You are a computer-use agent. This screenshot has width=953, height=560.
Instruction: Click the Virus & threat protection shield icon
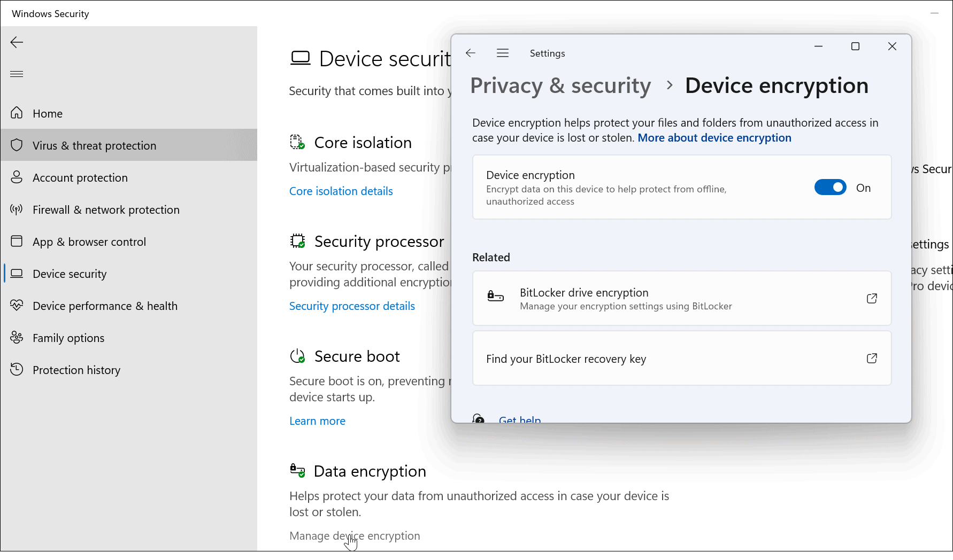[17, 145]
